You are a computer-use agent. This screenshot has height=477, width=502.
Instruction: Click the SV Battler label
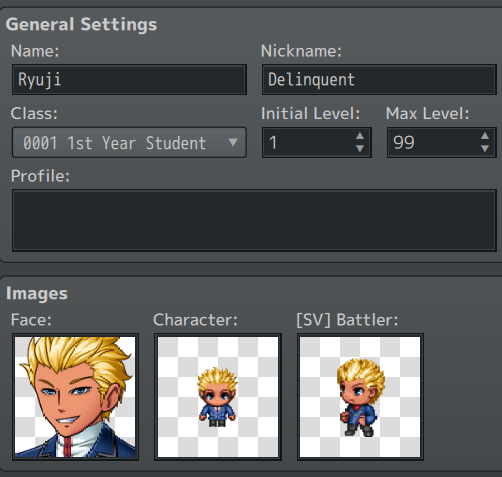click(x=347, y=320)
